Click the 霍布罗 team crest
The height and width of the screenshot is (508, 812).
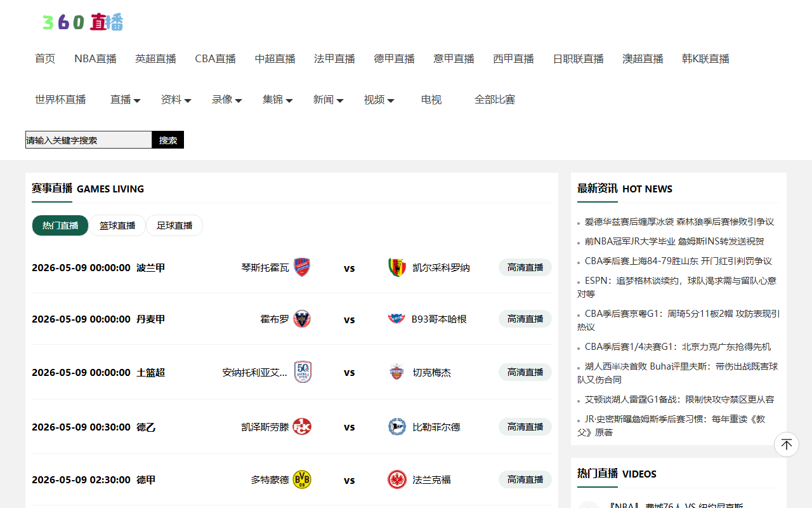302,319
